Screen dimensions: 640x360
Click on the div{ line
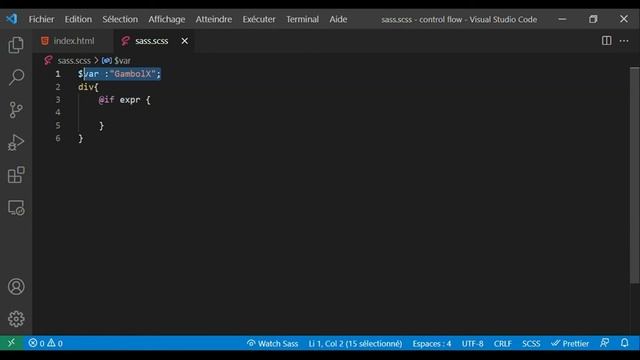[88, 87]
